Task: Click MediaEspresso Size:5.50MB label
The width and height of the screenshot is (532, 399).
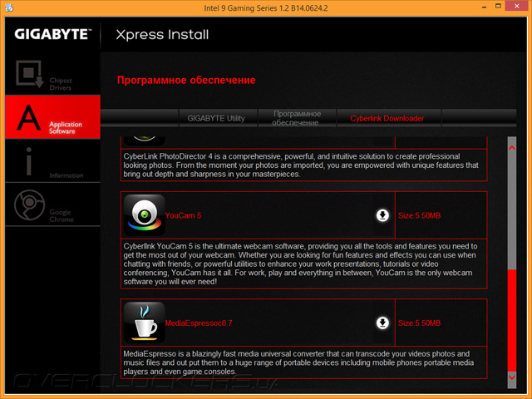Action: click(419, 323)
